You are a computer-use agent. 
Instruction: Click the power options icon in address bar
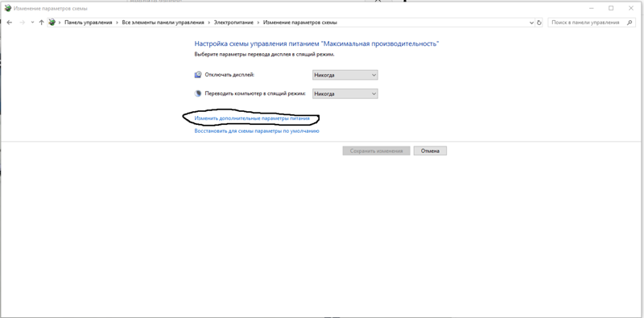pos(52,23)
